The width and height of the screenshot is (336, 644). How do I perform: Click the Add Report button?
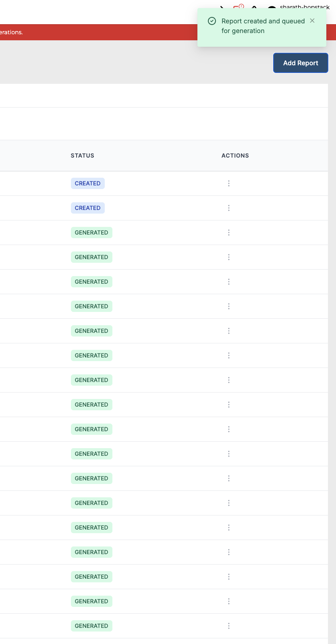pos(301,63)
